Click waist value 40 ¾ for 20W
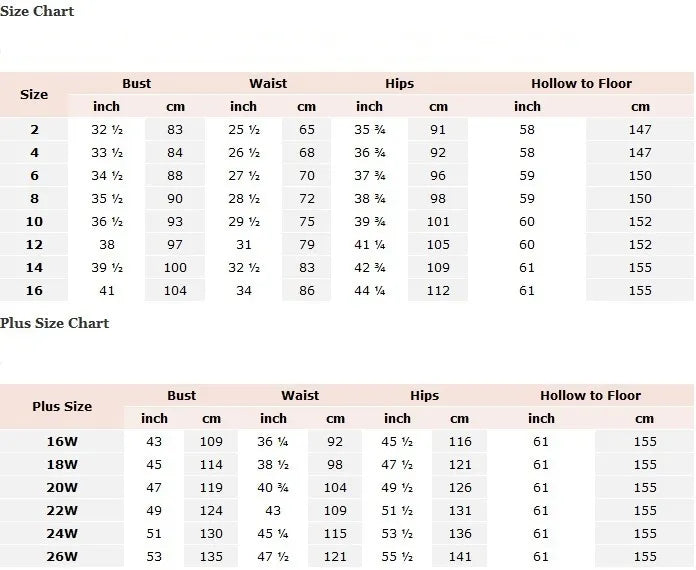The height and width of the screenshot is (570, 696). tap(273, 487)
